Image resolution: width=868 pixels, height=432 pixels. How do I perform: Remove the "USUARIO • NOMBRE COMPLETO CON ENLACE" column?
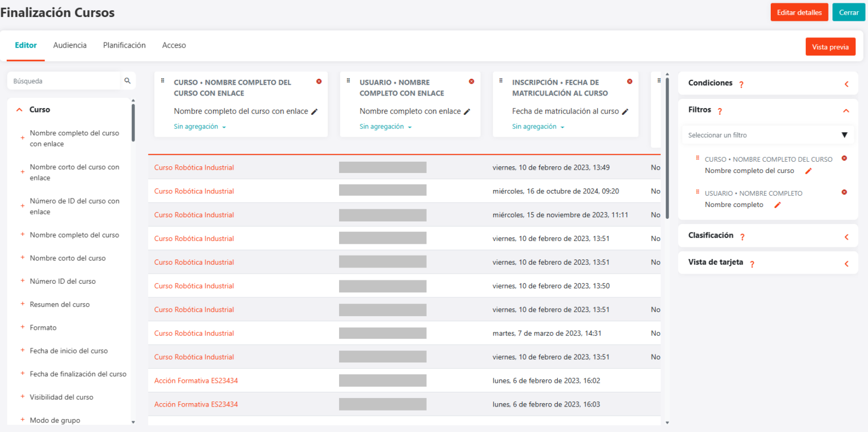(x=471, y=81)
